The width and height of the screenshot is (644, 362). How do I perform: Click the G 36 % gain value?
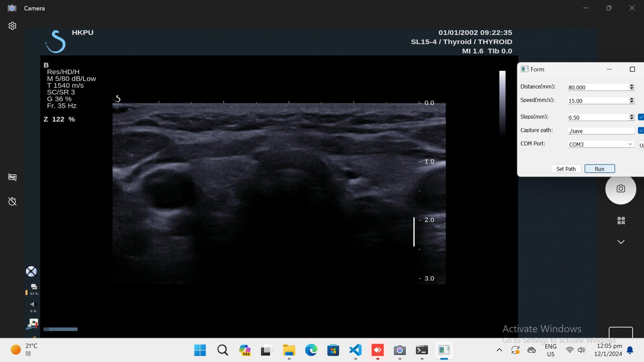tap(59, 99)
